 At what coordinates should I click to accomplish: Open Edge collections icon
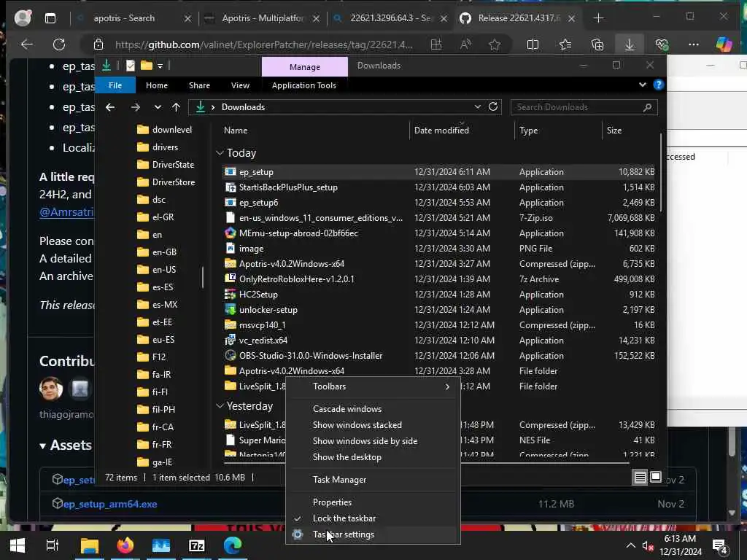point(597,44)
